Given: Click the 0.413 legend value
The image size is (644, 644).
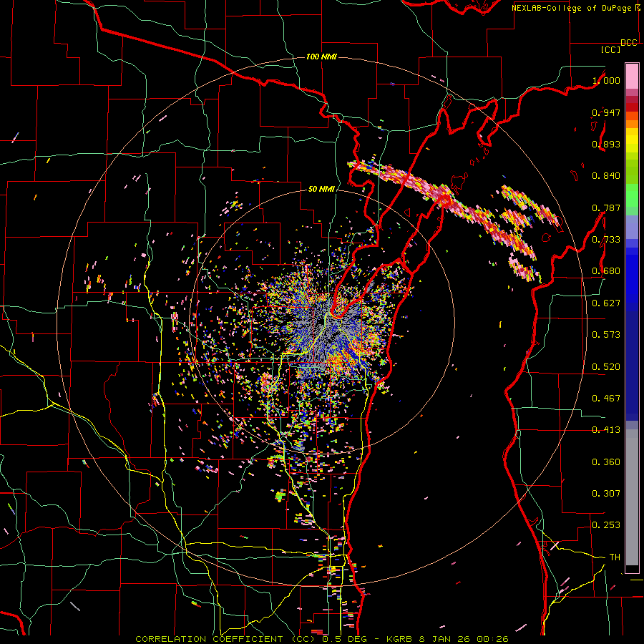Looking at the screenshot, I should 606,430.
